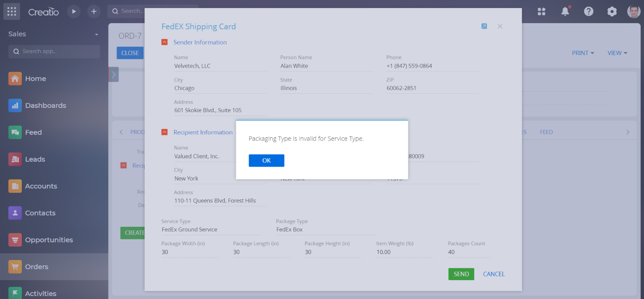The width and height of the screenshot is (644, 299).
Task: Click the sender Name field Velvetech, LLC
Action: coord(220,66)
